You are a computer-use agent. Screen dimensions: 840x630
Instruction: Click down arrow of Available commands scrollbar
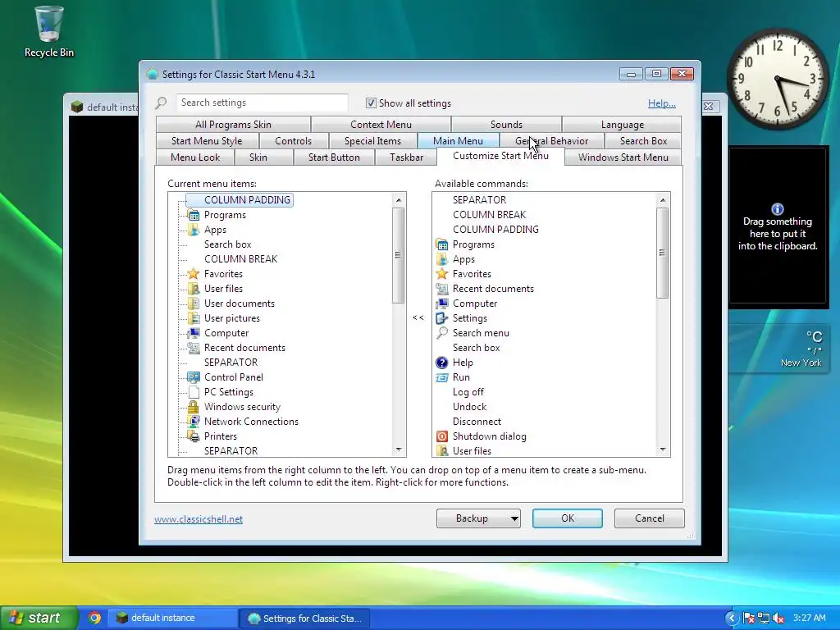[x=663, y=450]
